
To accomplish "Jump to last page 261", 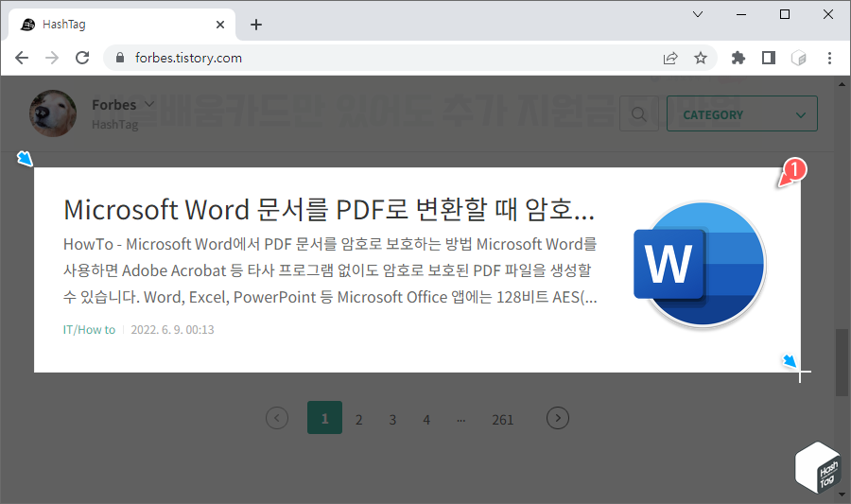I will pos(503,419).
